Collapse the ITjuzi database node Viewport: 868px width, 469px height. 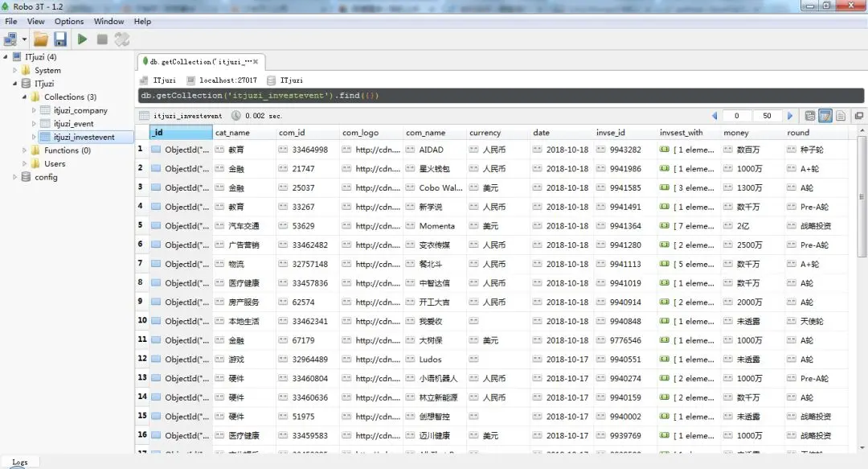click(15, 84)
